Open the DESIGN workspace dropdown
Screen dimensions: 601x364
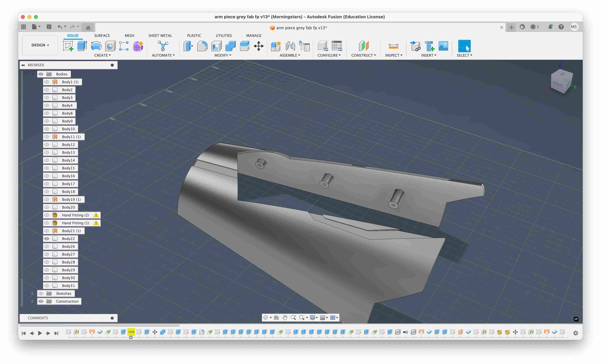(x=40, y=45)
